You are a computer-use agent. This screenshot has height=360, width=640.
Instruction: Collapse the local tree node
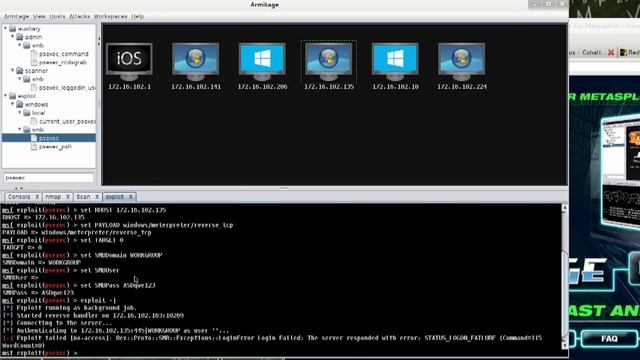pyautogui.click(x=19, y=112)
